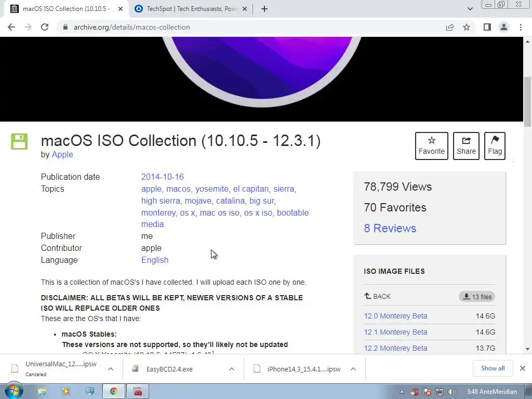Click the green floppy disk software icon
532x399 pixels.
point(19,141)
